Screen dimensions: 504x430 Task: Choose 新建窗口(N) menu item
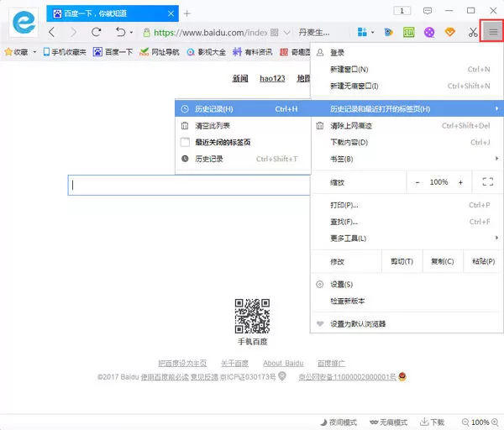point(407,69)
